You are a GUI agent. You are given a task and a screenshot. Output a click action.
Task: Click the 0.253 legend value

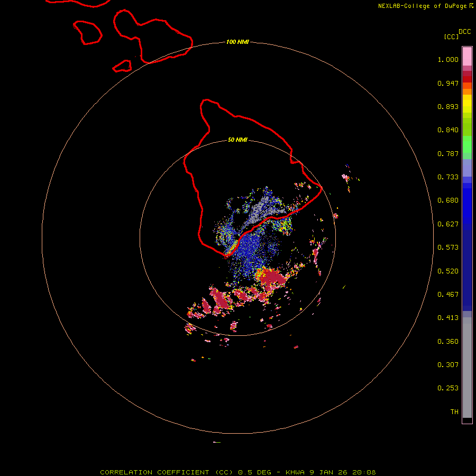coord(448,388)
